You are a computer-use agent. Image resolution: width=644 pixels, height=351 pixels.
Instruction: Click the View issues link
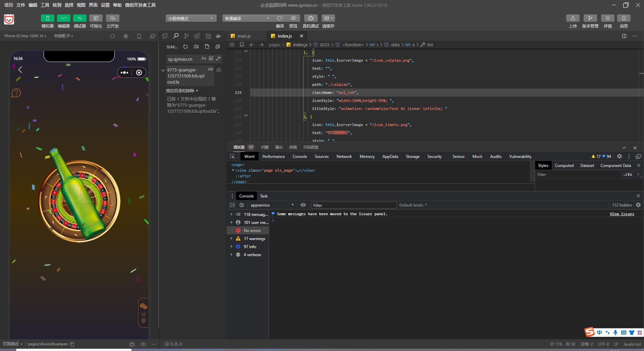[622, 214]
